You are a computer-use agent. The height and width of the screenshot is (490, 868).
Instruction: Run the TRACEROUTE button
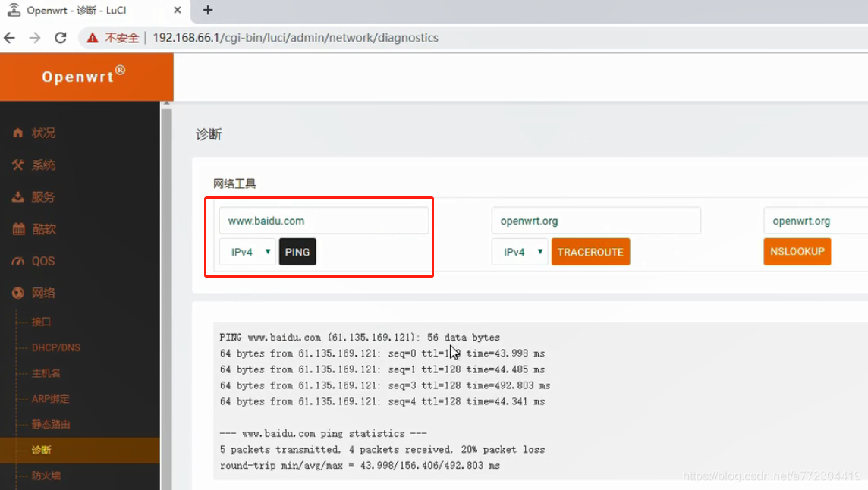(x=590, y=252)
